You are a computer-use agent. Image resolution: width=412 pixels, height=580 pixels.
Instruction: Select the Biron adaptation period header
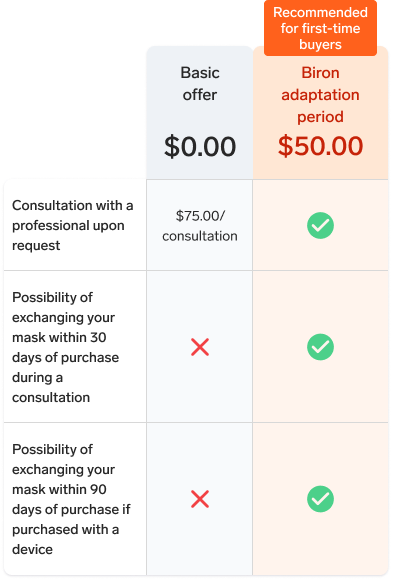coord(321,113)
